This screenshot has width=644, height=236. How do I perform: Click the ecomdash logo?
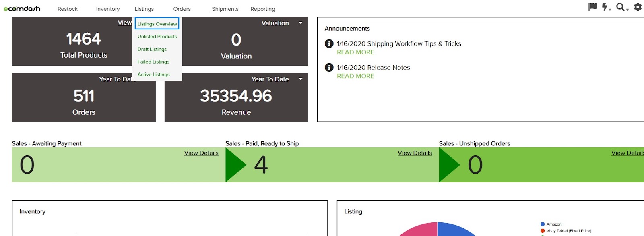point(22,9)
